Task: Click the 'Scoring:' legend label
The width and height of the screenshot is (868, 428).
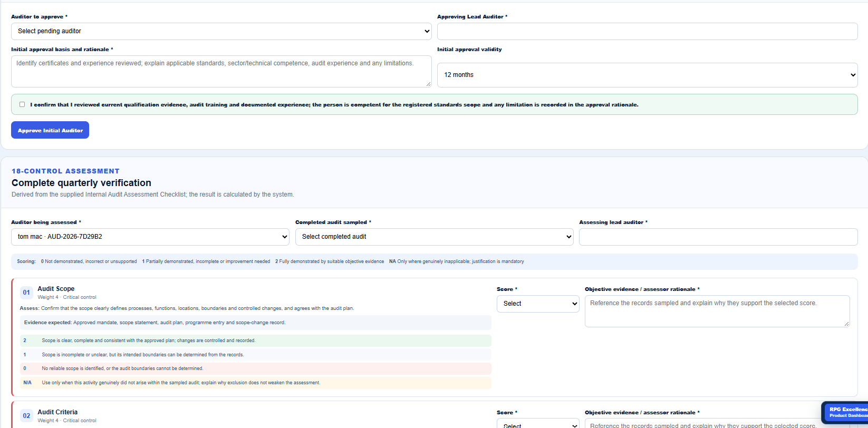Action: (x=26, y=261)
